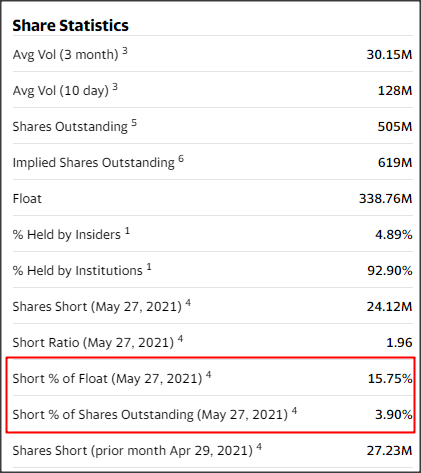The image size is (421, 473).
Task: Click the 92.90% institutions value
Action: [x=390, y=271]
